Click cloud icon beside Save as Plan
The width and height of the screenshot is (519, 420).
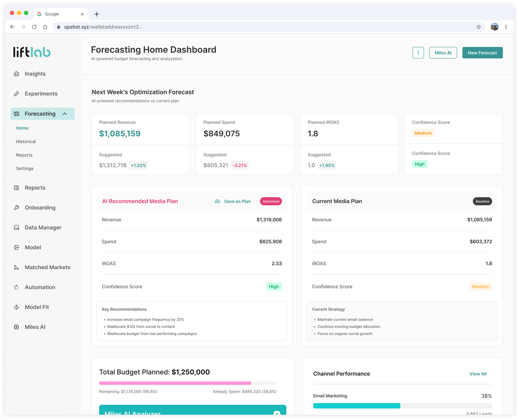pyautogui.click(x=217, y=201)
